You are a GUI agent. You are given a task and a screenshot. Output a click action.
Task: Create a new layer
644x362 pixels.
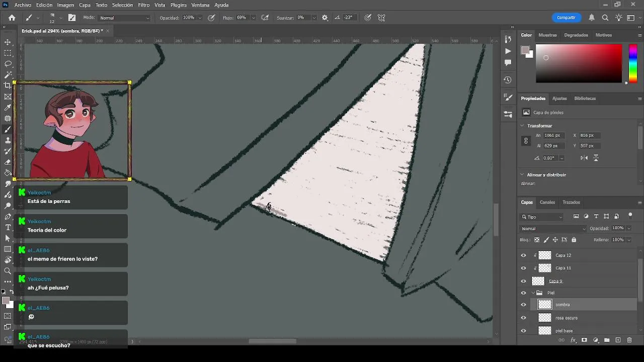pyautogui.click(x=618, y=340)
